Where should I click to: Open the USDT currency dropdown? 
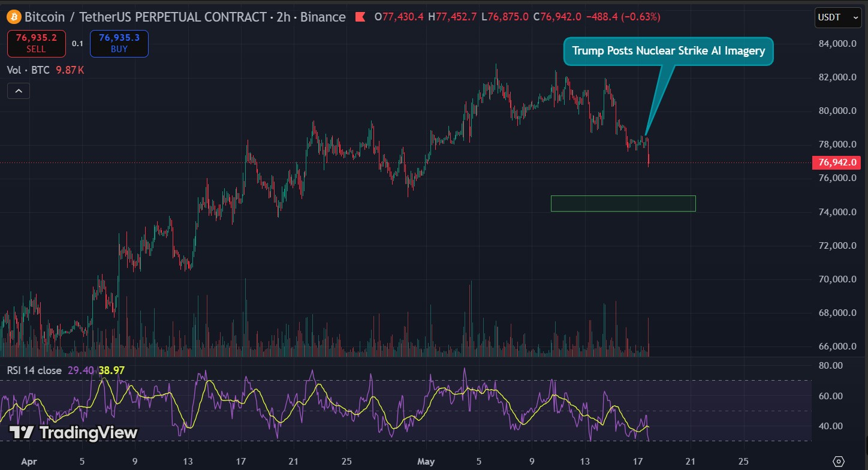[838, 18]
